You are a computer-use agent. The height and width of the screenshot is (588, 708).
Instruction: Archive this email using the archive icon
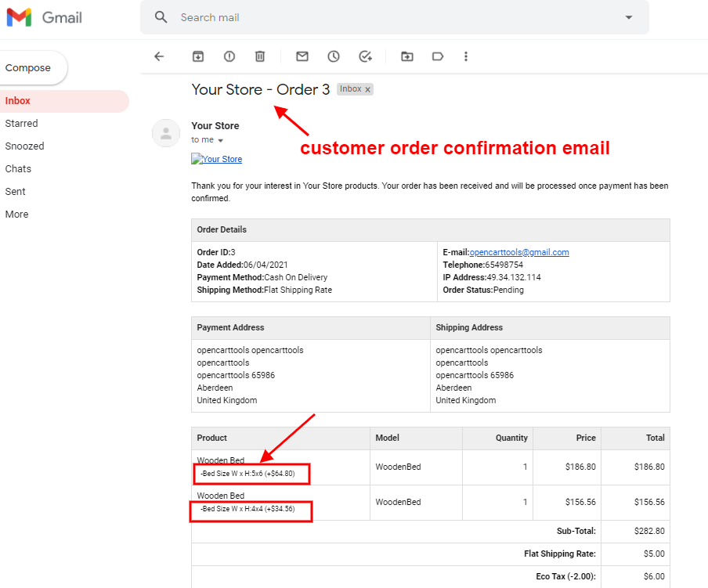198,56
